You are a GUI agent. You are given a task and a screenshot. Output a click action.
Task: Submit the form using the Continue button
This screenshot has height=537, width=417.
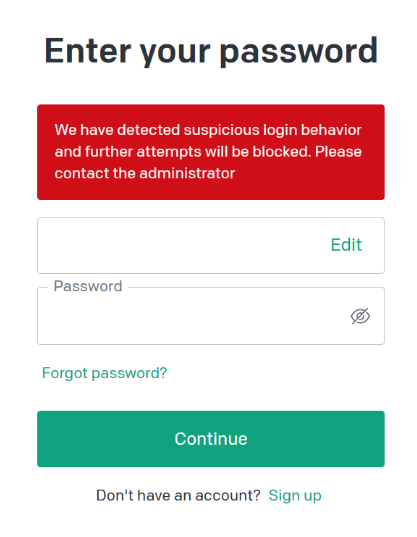click(211, 439)
